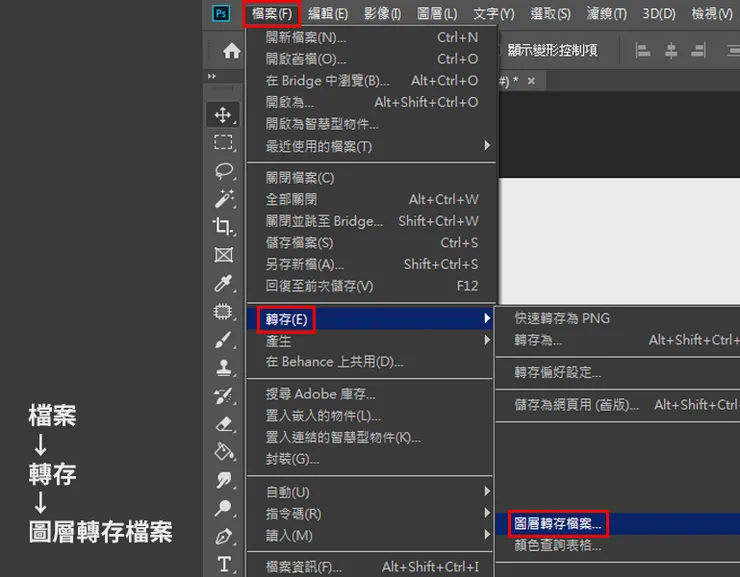
Task: Close the document tab
Action: [x=531, y=81]
